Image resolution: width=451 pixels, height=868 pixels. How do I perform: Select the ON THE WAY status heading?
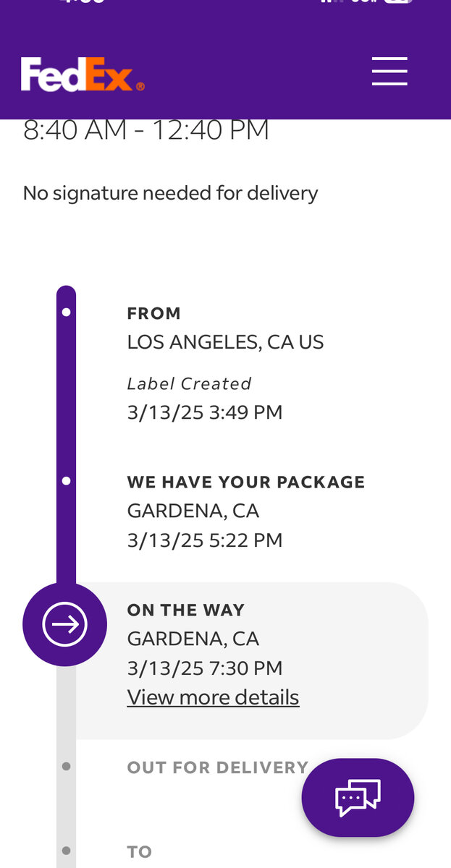pos(186,610)
